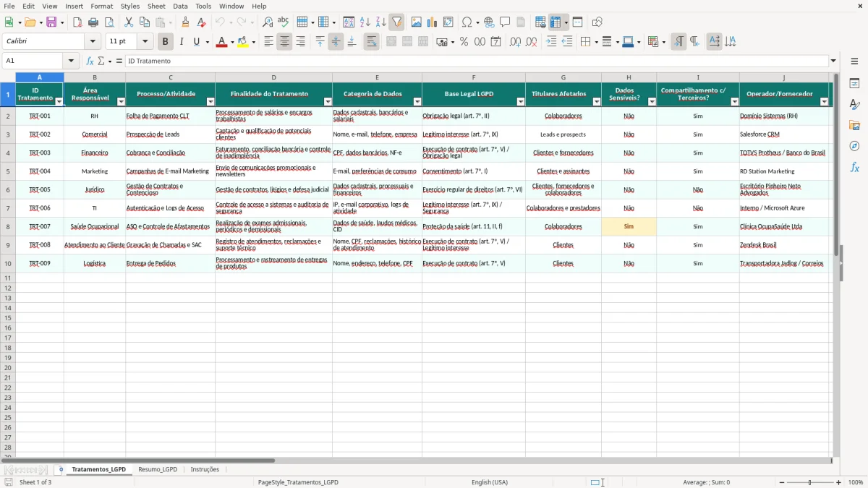Screen dimensions: 868x488
Task: Click the Save document icon
Action: coord(51,22)
